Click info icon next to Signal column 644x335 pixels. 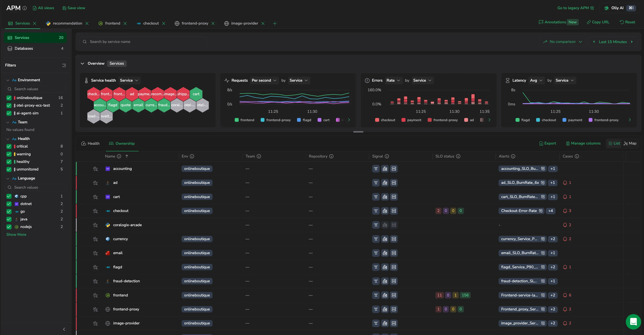click(x=387, y=156)
